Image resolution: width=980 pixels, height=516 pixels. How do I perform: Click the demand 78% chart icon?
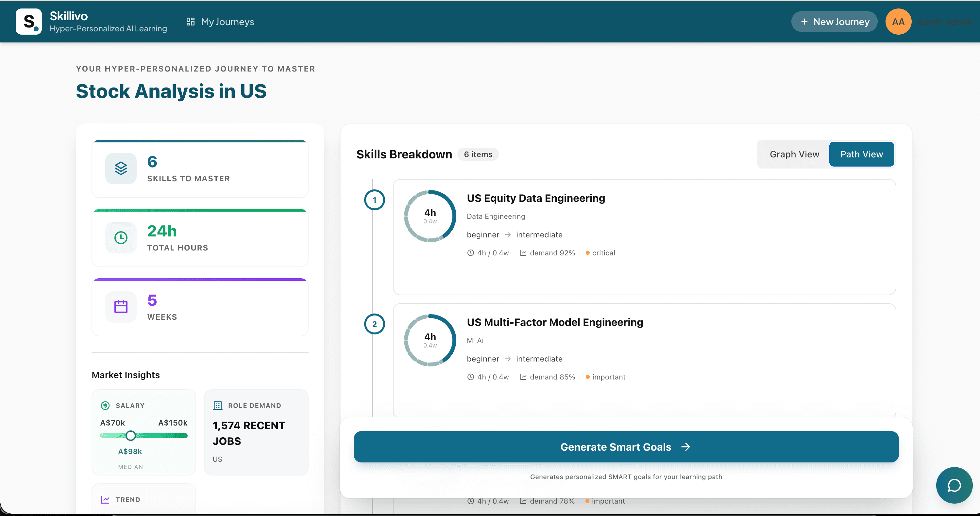[523, 501]
